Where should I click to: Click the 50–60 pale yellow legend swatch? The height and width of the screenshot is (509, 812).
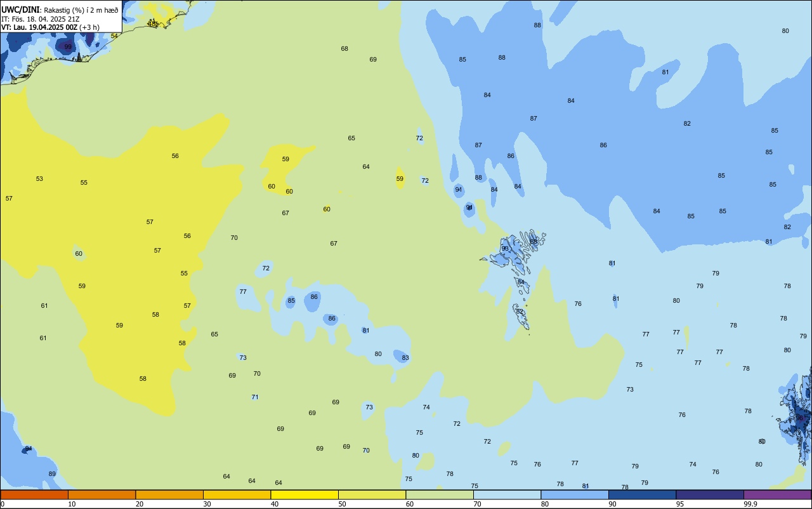pos(372,494)
